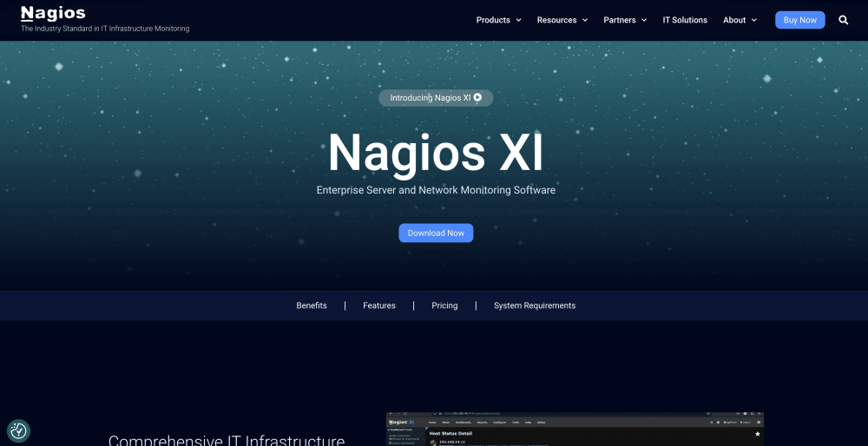
Task: Click the Nagios XI hero heading
Action: tap(436, 154)
